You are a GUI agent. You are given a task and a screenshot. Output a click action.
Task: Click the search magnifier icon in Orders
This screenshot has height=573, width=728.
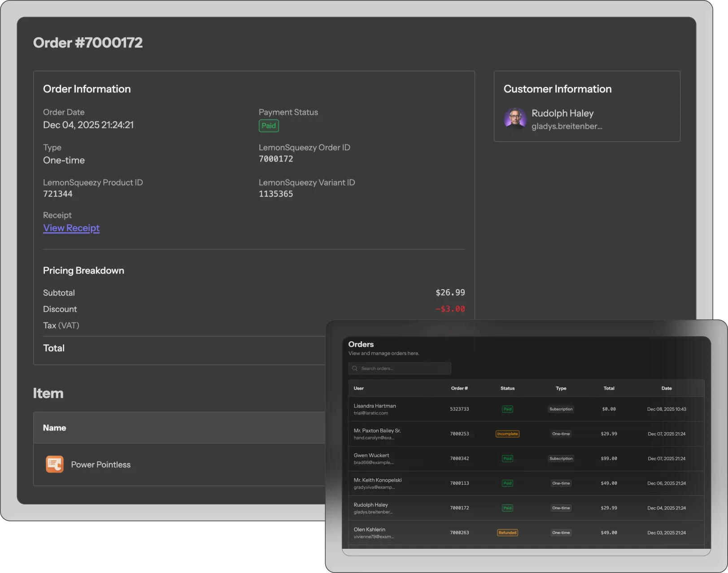pyautogui.click(x=355, y=369)
